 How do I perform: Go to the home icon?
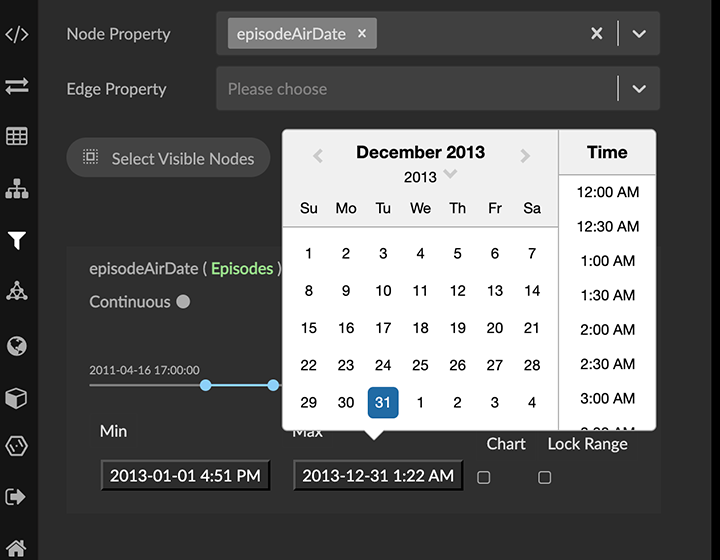point(17,548)
